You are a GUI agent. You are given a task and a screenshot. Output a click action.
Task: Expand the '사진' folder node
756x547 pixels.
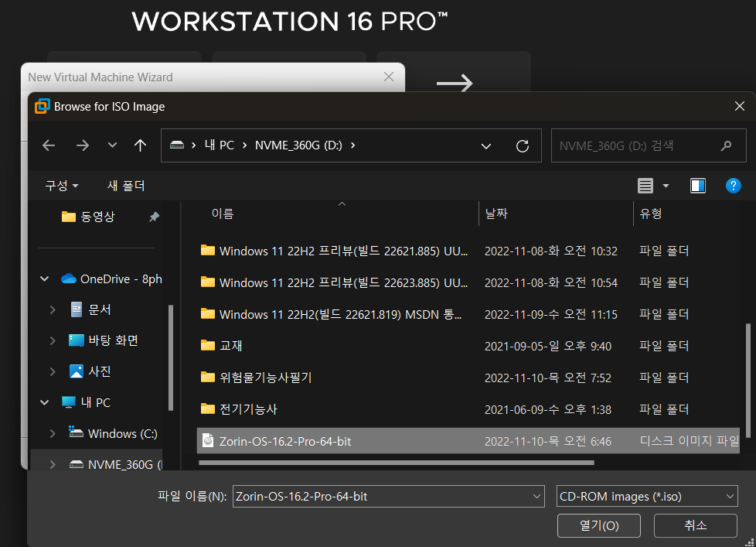tap(53, 371)
